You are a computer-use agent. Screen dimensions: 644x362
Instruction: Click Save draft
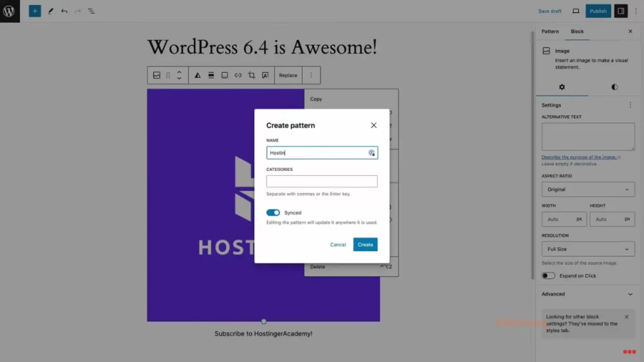tap(550, 11)
